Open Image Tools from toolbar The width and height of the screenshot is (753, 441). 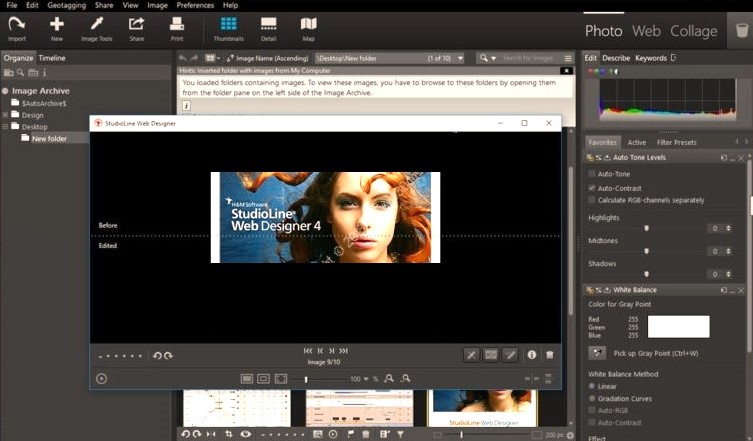tap(97, 28)
